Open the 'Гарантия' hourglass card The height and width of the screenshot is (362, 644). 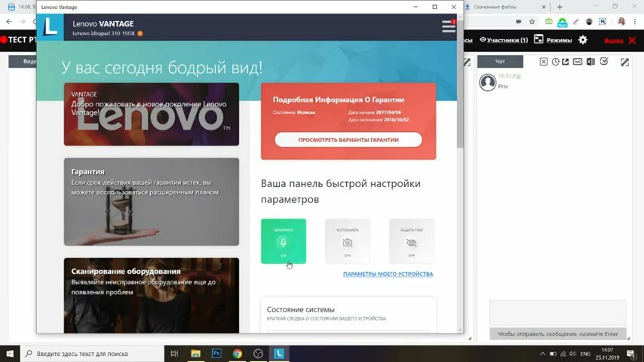click(152, 202)
